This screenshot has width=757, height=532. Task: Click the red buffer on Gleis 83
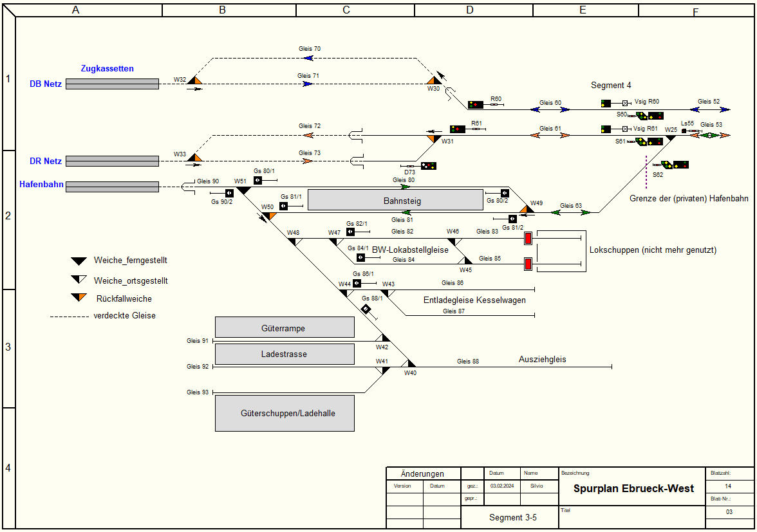528,239
